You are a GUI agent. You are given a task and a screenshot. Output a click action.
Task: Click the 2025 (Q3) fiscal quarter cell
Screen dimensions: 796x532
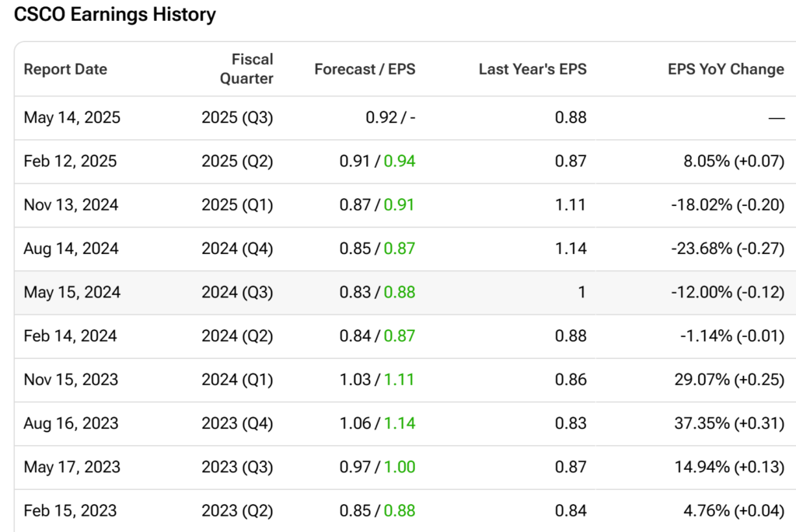[237, 117]
